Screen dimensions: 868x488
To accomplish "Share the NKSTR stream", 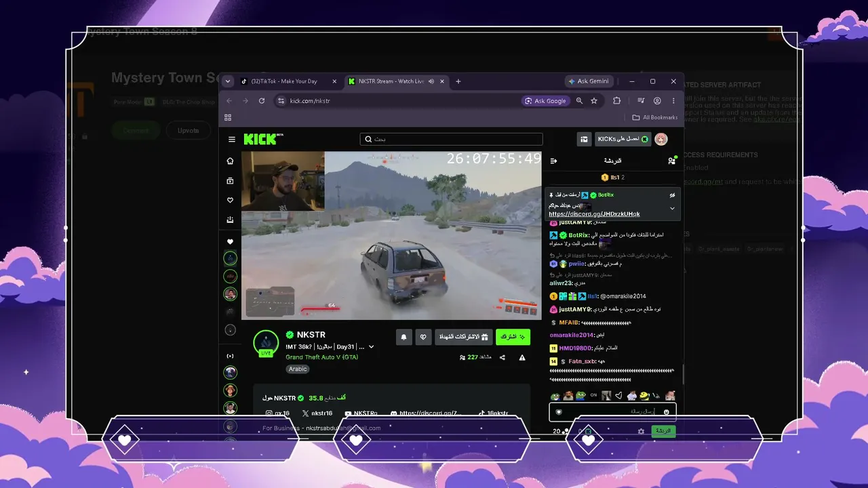I will point(502,357).
